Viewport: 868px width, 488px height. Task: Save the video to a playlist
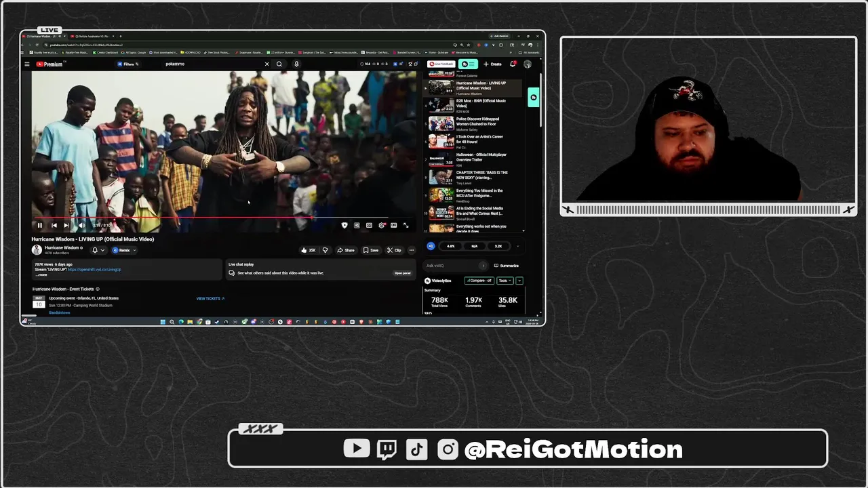371,250
